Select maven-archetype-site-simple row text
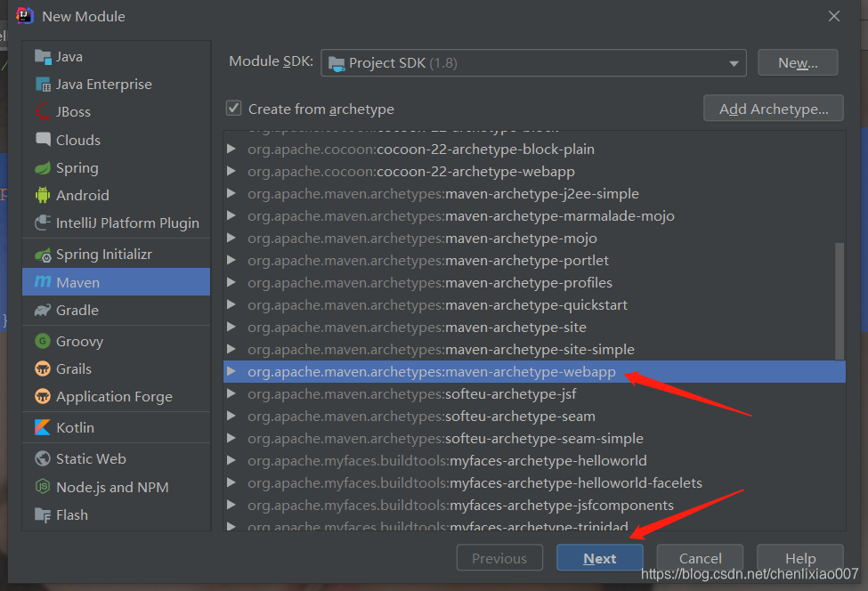The width and height of the screenshot is (868, 591). click(x=441, y=349)
